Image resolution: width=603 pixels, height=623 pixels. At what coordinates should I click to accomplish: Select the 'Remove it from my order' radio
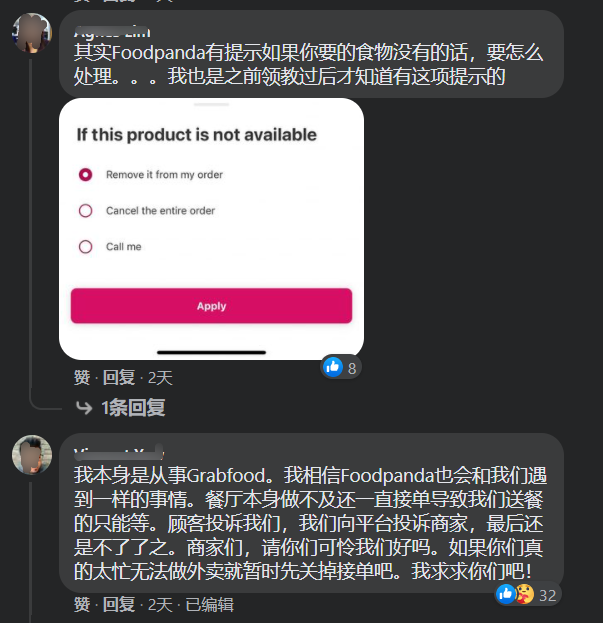pyautogui.click(x=85, y=174)
